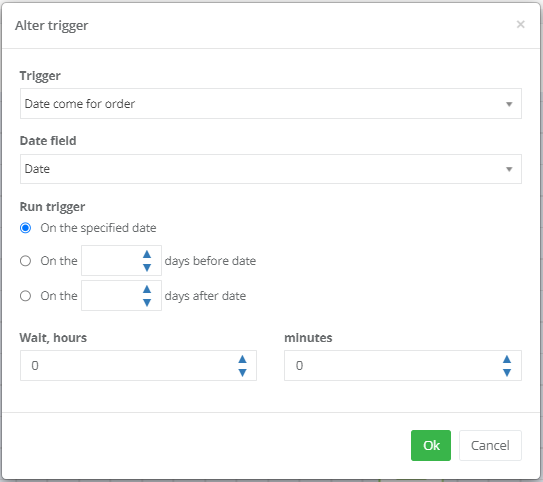Click down arrow for Wait hours
The width and height of the screenshot is (543, 482).
pyautogui.click(x=242, y=373)
